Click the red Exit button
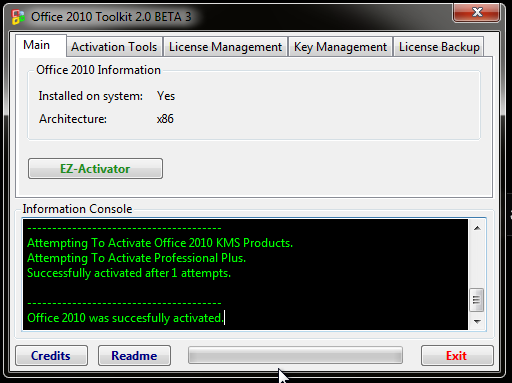 (457, 356)
